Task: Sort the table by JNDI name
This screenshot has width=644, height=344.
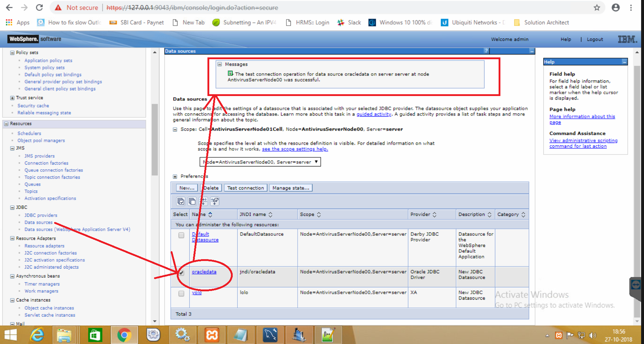Action: [x=270, y=214]
